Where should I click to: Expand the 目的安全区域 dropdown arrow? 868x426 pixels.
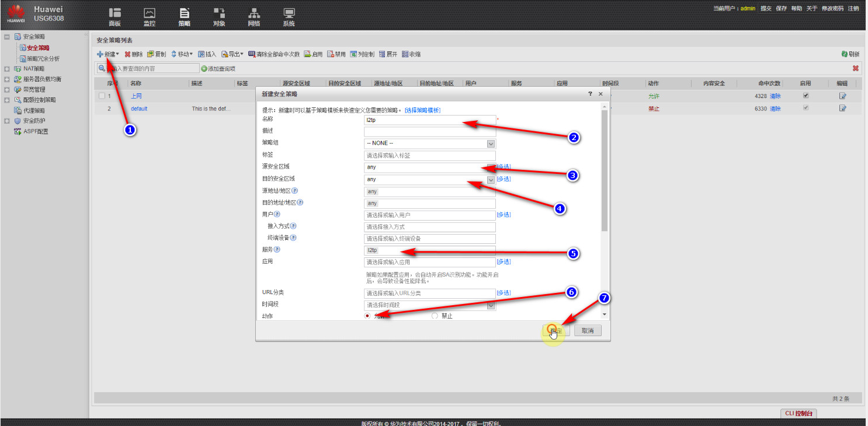491,180
